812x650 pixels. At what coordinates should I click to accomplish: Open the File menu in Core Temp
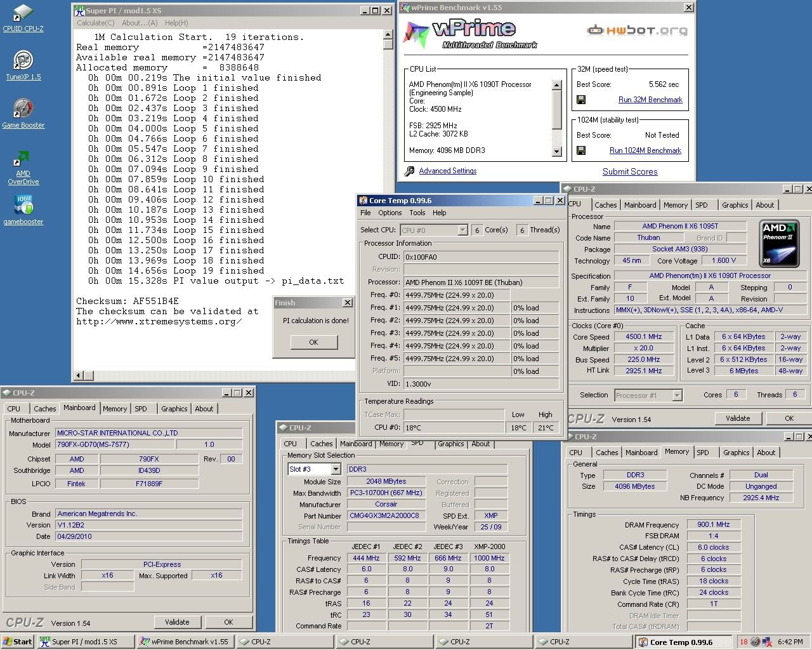pos(365,213)
